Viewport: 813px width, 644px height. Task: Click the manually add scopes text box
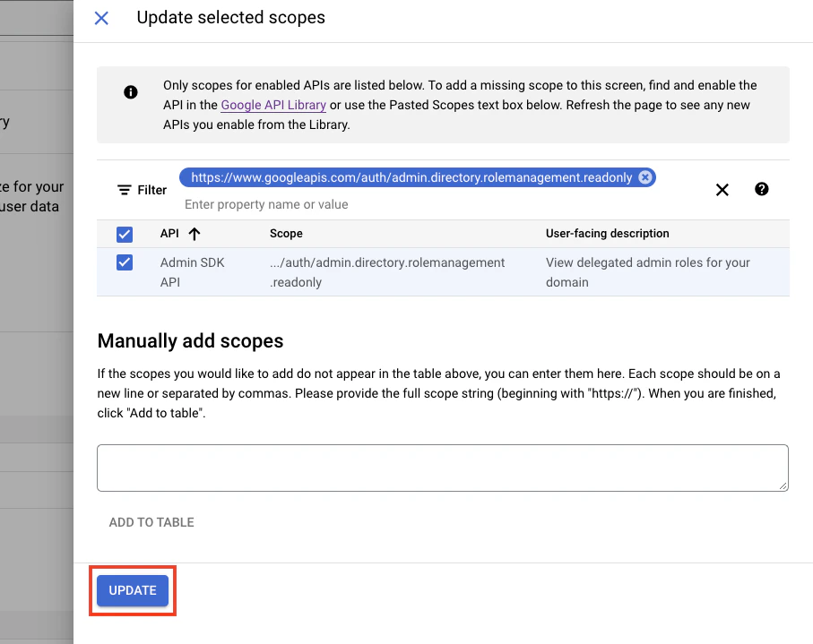coord(443,467)
